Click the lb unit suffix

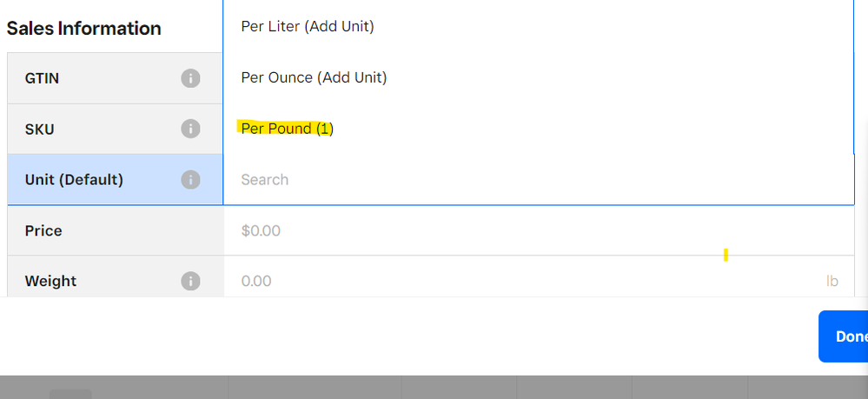click(832, 281)
